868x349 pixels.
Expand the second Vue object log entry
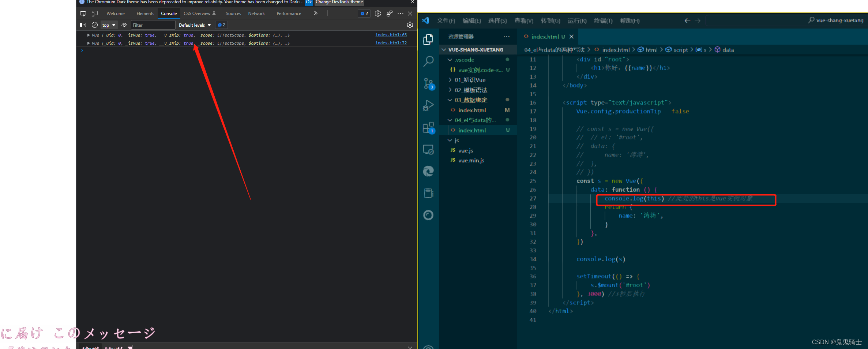pyautogui.click(x=89, y=43)
